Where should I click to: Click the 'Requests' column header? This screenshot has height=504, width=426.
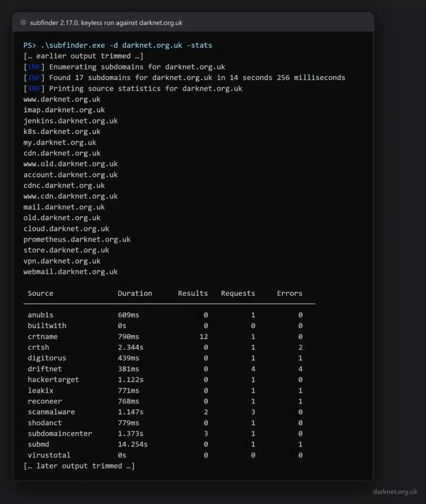[238, 293]
